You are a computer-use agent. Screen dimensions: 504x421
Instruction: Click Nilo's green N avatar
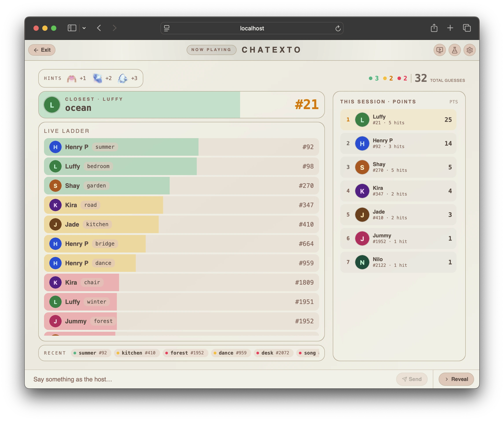pos(362,262)
